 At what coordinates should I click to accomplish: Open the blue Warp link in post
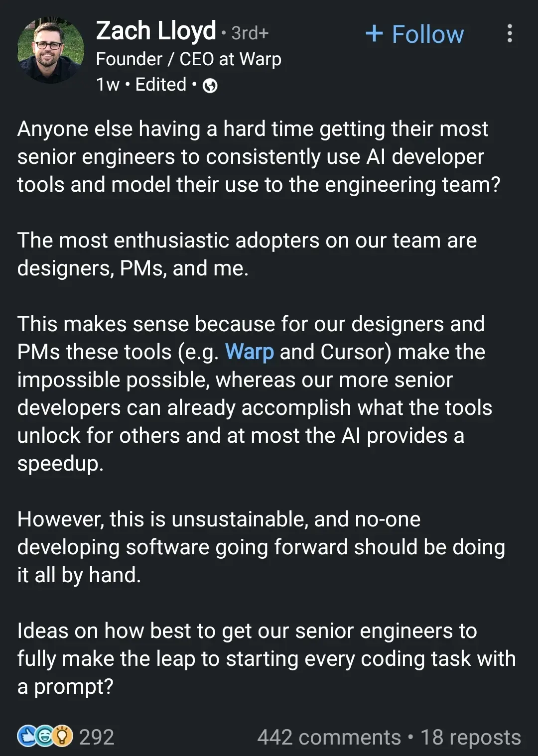(249, 352)
